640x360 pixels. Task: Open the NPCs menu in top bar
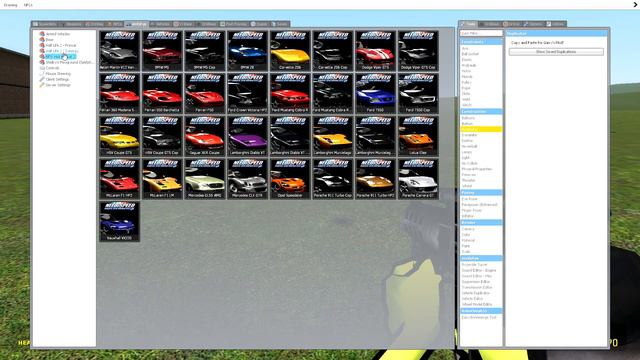[28, 5]
